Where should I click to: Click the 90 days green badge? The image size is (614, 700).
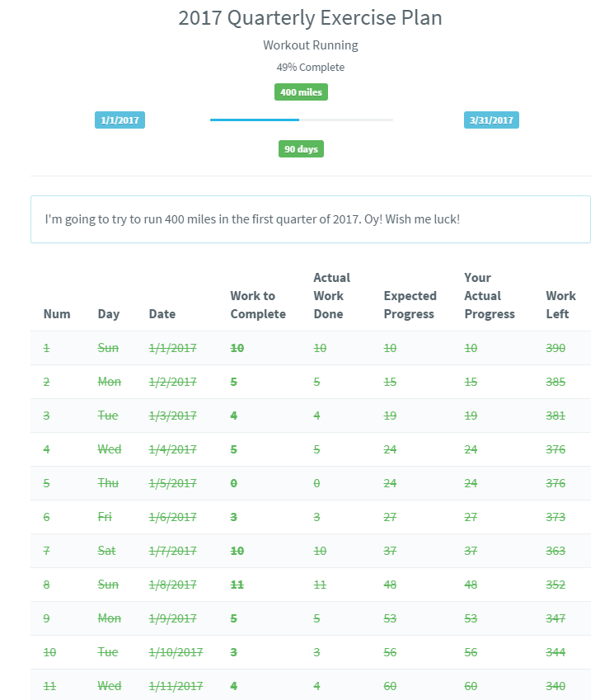pos(301,149)
